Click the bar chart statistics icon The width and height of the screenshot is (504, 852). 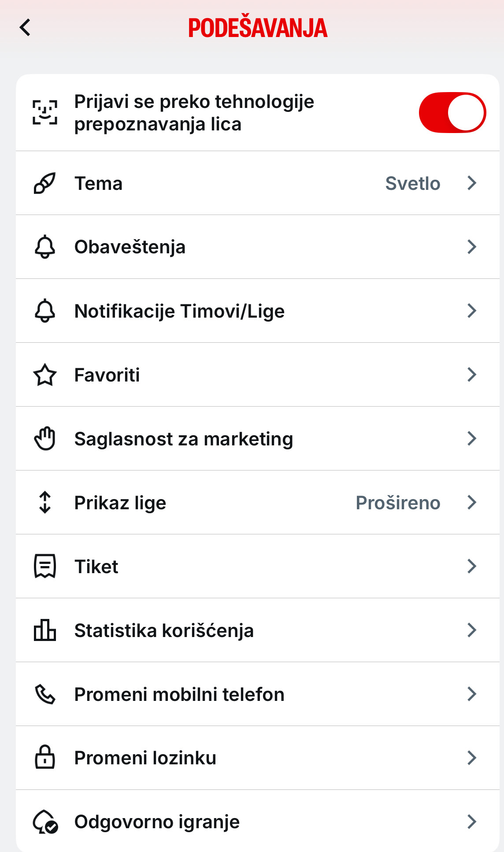click(x=45, y=630)
